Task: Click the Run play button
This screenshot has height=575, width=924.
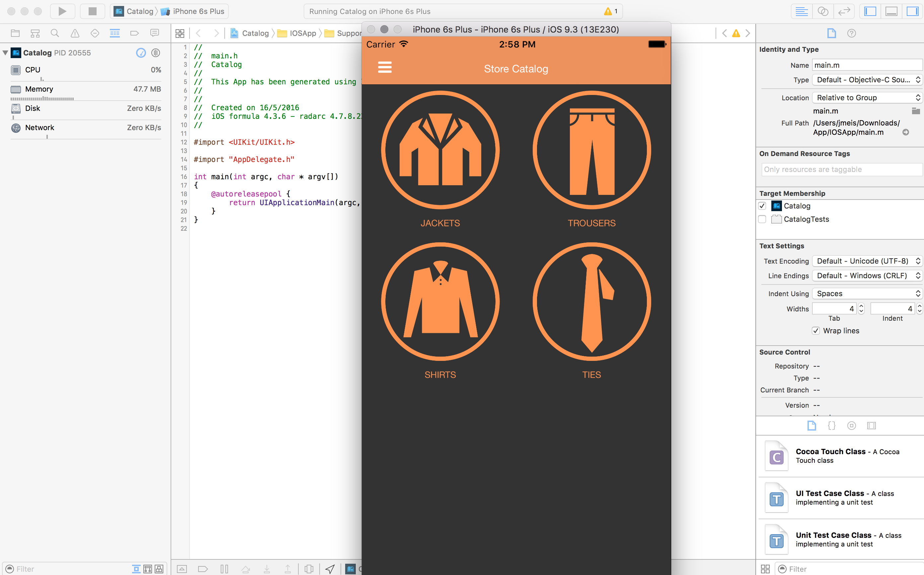Action: pos(62,11)
